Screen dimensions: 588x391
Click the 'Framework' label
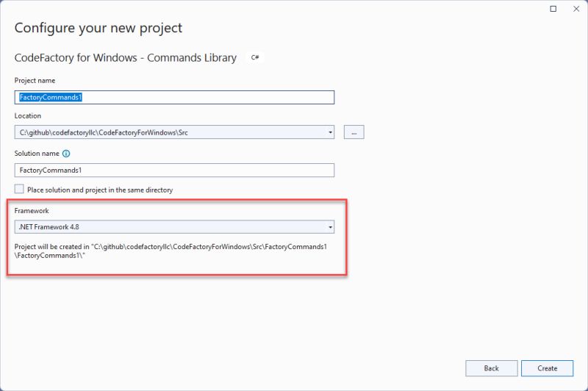point(32,211)
